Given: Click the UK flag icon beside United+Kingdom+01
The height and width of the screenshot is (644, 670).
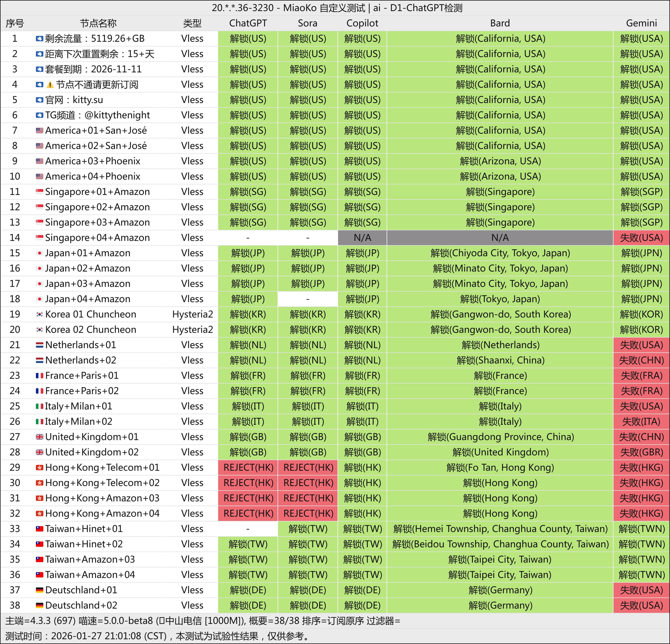Looking at the screenshot, I should coord(40,437).
